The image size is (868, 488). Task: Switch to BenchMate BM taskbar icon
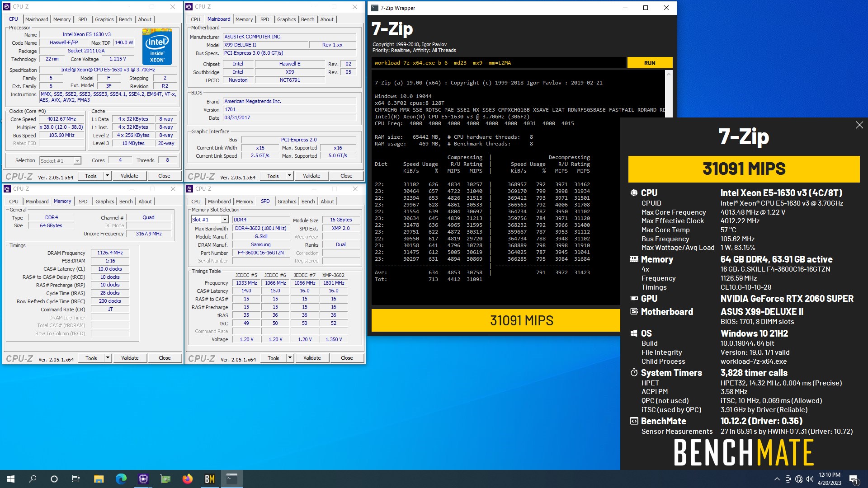[x=210, y=479]
